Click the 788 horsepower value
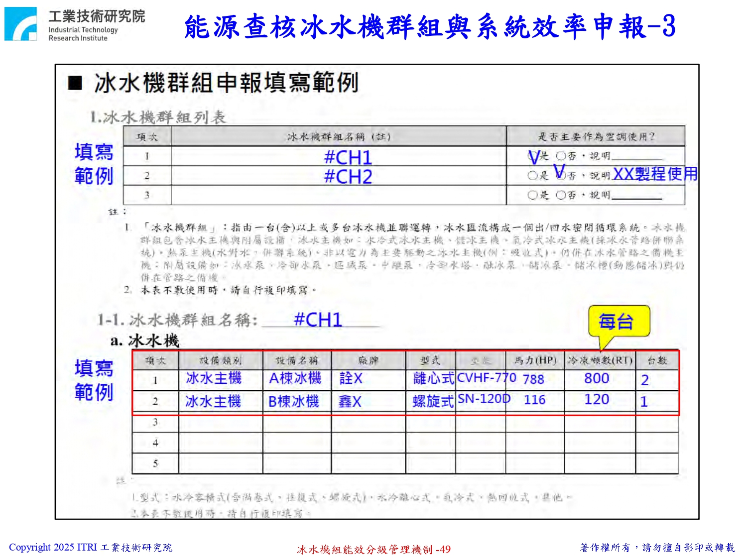The height and width of the screenshot is (560, 747). pyautogui.click(x=533, y=379)
